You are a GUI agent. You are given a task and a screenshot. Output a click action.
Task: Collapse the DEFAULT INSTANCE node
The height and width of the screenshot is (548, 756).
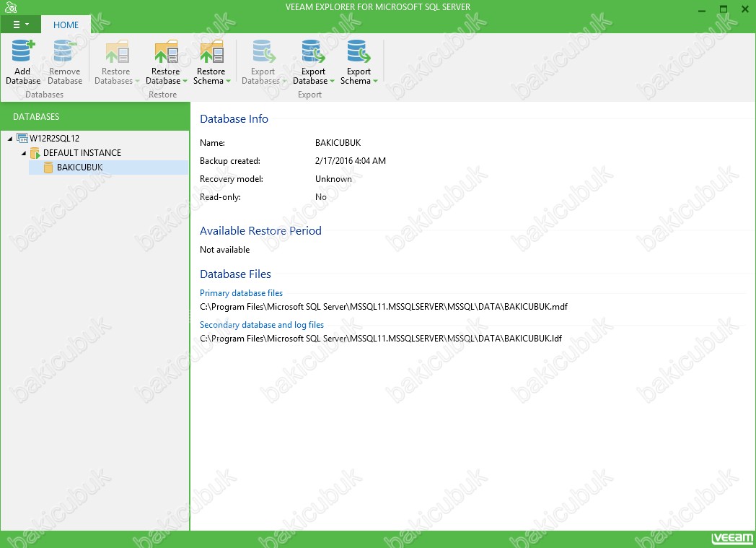24,153
